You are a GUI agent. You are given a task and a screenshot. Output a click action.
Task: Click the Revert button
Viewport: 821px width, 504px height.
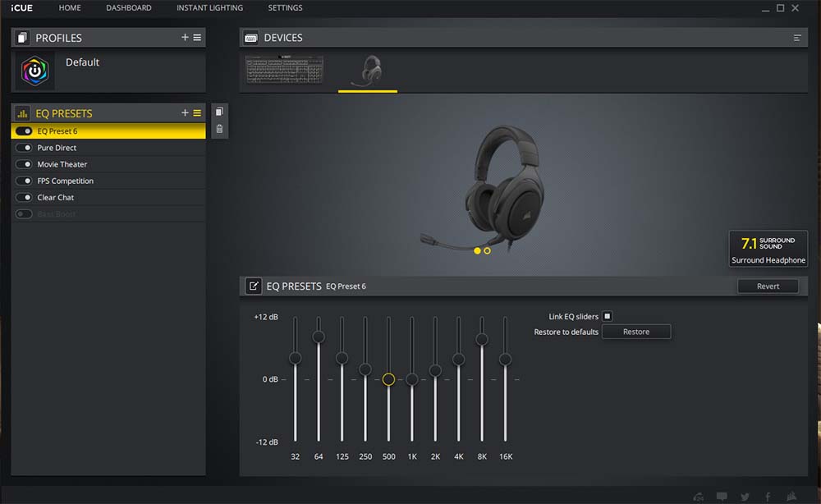[x=768, y=286]
